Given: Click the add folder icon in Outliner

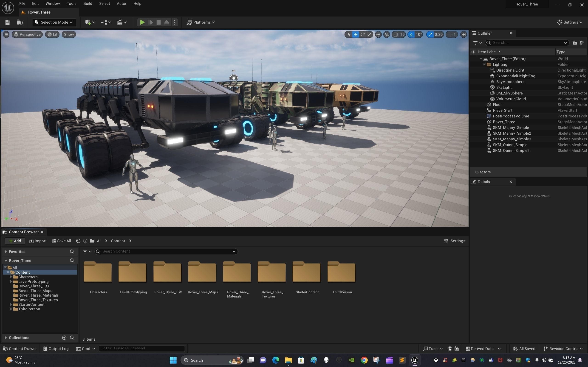Looking at the screenshot, I should click(575, 43).
